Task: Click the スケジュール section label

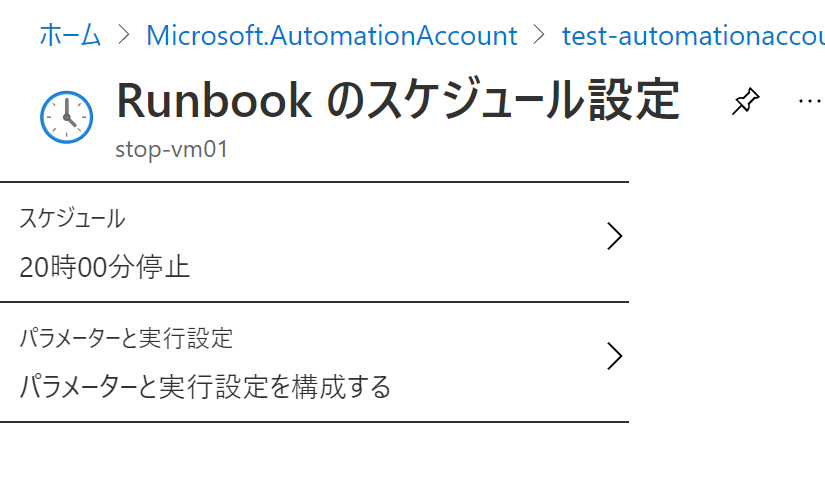Action: pos(72,218)
